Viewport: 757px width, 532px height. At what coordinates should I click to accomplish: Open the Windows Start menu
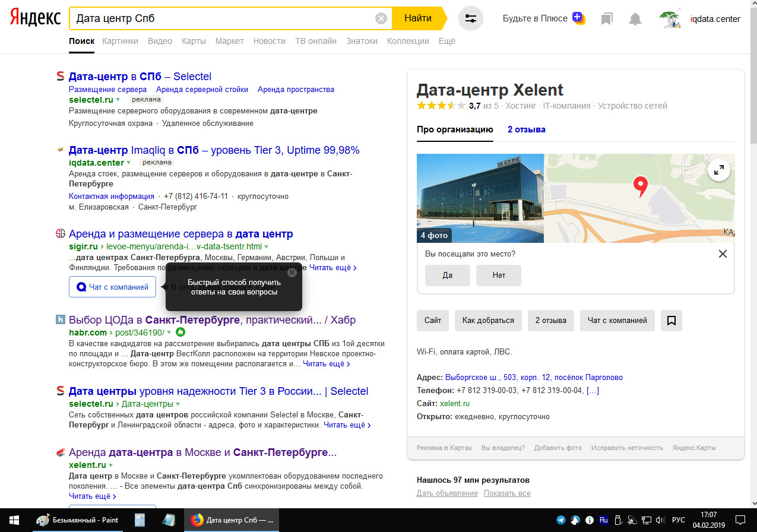coord(14,520)
